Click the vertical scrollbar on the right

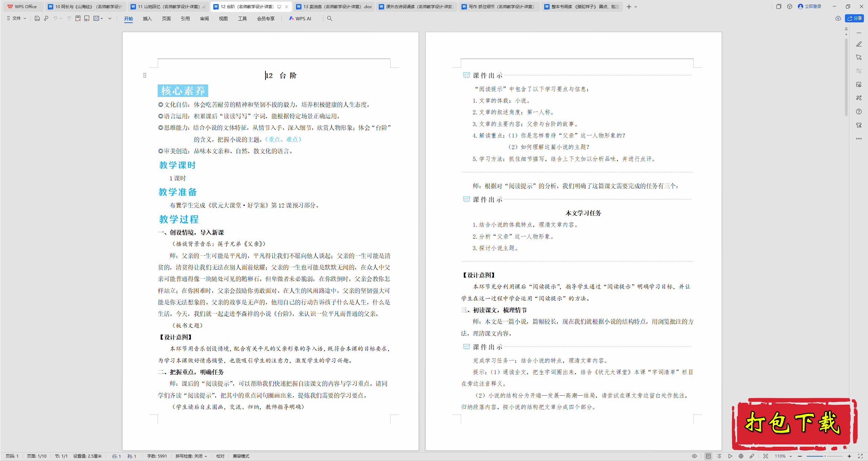(x=846, y=77)
